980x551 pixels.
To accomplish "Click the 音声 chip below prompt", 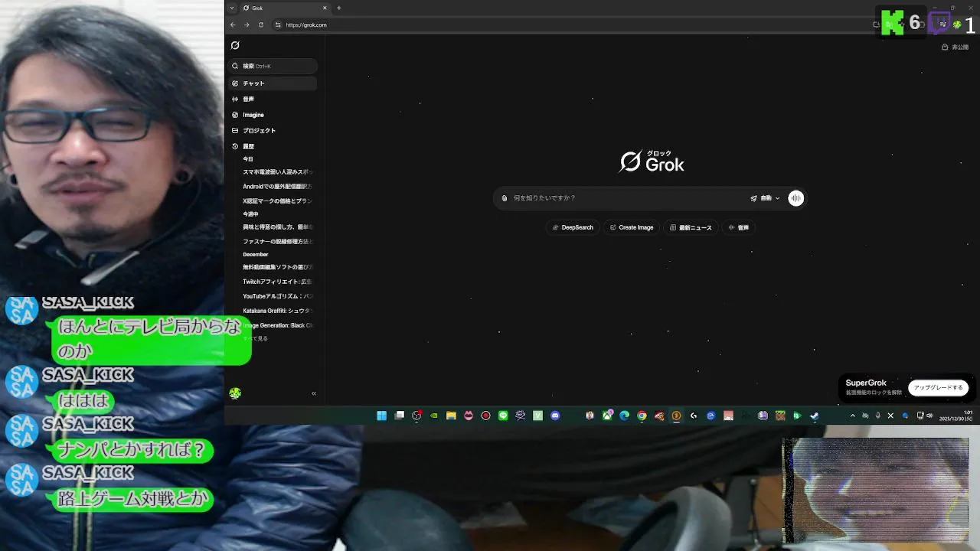I will (739, 227).
